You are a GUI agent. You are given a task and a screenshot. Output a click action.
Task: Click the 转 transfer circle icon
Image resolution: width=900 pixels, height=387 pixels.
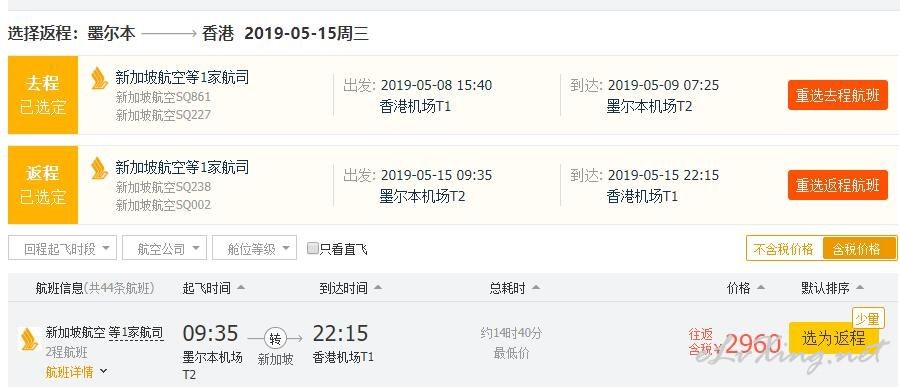point(275,339)
